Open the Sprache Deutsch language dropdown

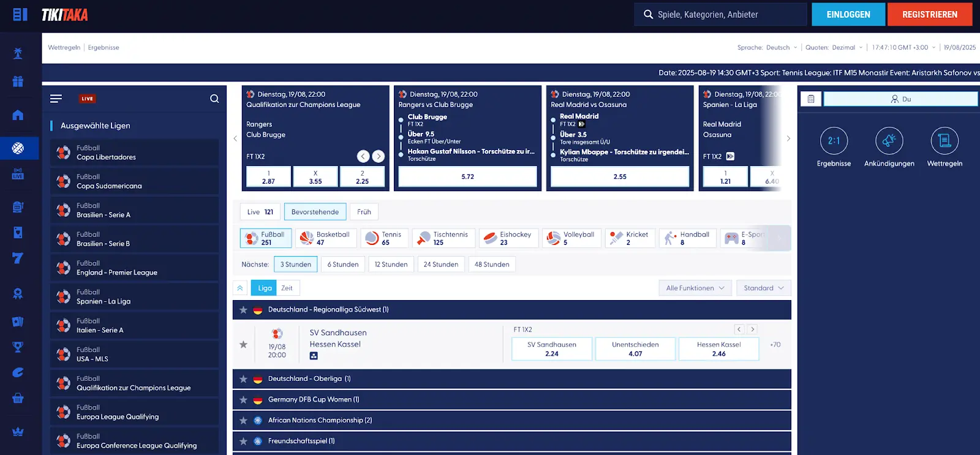[782, 48]
